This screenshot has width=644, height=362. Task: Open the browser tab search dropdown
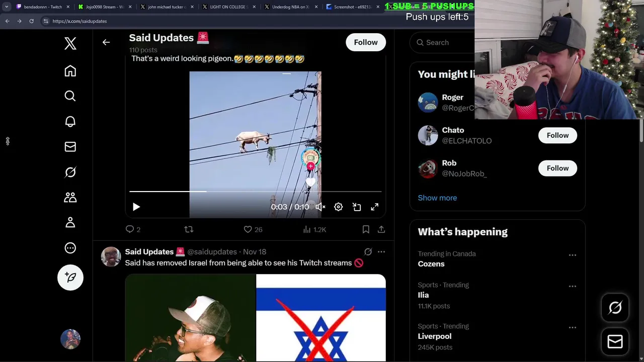7,7
